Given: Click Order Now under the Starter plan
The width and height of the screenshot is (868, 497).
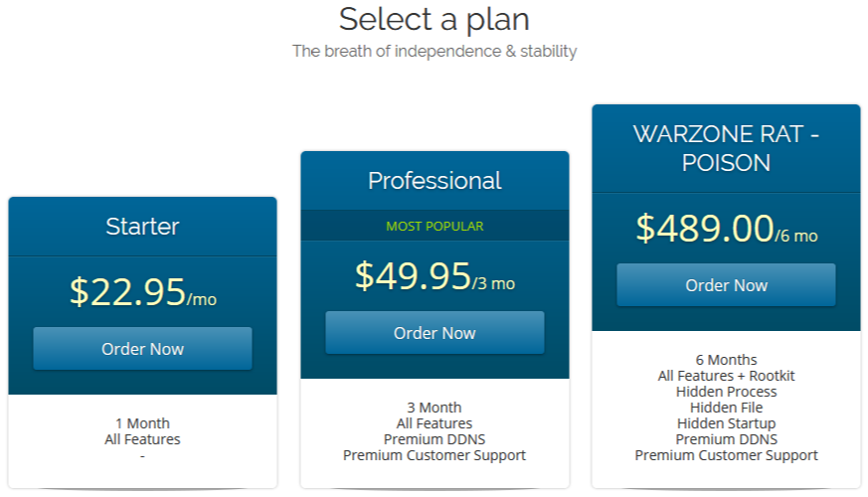Looking at the screenshot, I should pyautogui.click(x=142, y=349).
